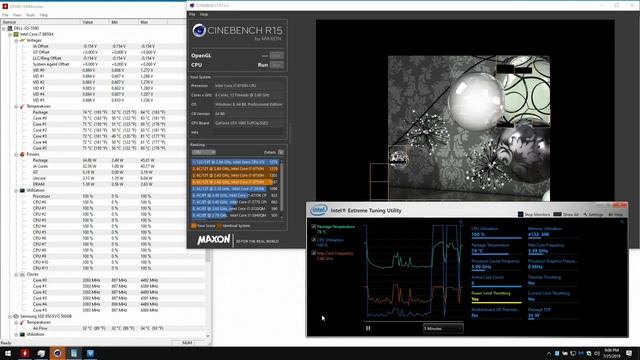640x360 pixels.
Task: Collapse the Clocks section in HWMonitor
Action: point(16,275)
